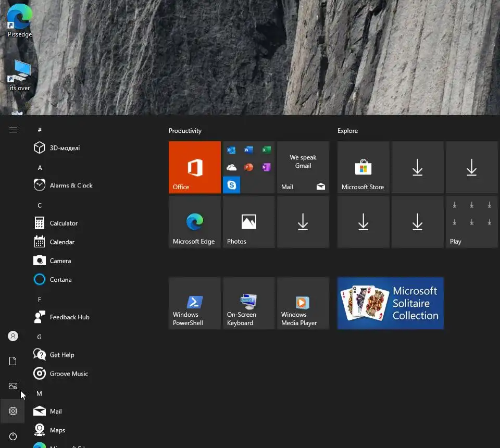Screen dimensions: 500x448
Task: Launch OneNote from the Office apps tile
Action: tap(266, 167)
